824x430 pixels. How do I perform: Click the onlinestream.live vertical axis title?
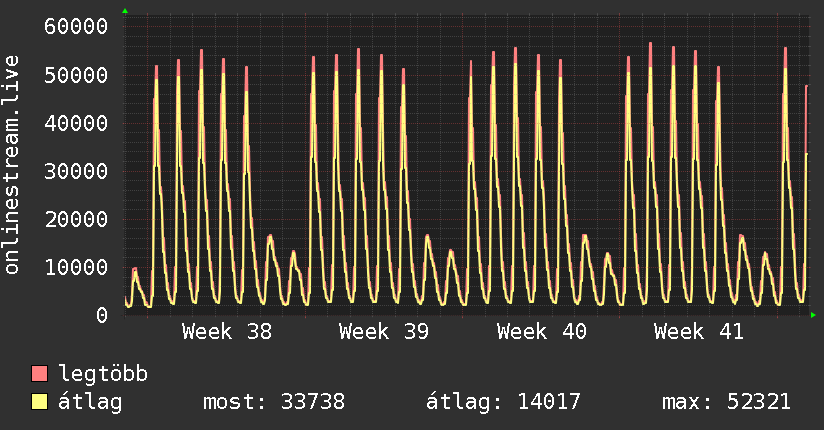click(11, 165)
